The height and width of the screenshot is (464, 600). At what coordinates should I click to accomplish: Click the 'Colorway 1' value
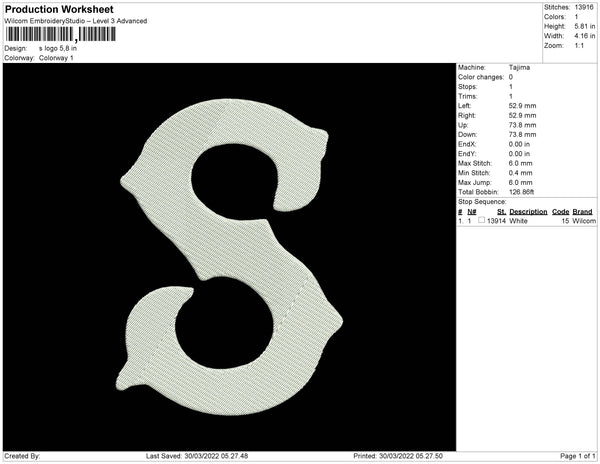(56, 58)
